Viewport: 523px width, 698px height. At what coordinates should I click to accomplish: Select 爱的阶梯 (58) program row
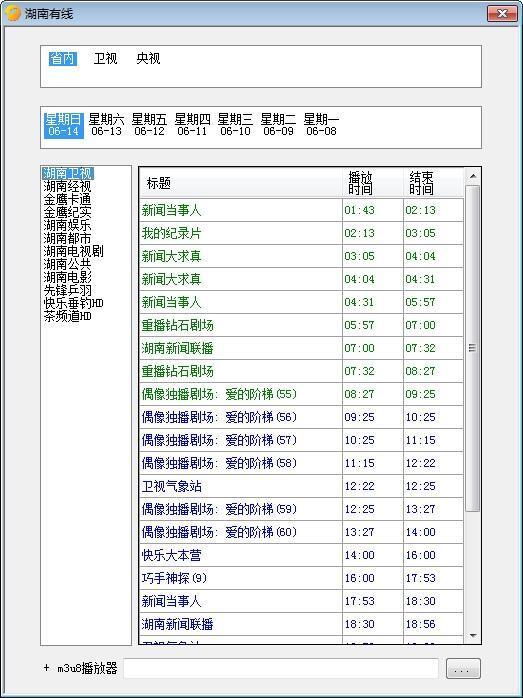point(301,463)
